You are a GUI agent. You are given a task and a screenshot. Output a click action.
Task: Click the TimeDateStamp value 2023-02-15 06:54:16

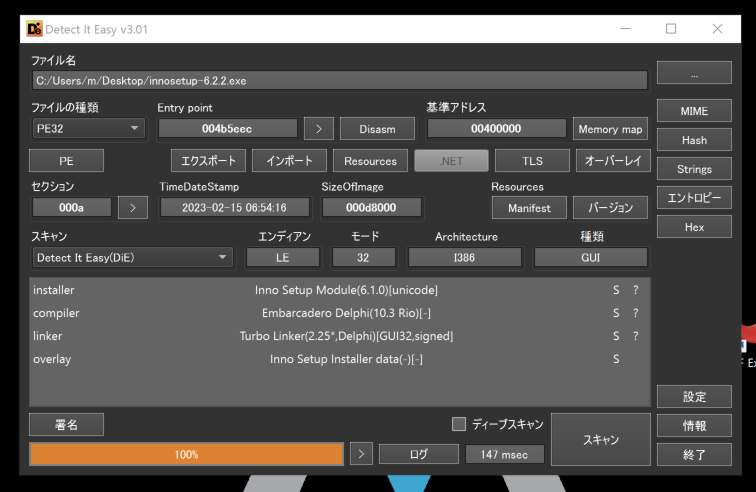pos(234,207)
